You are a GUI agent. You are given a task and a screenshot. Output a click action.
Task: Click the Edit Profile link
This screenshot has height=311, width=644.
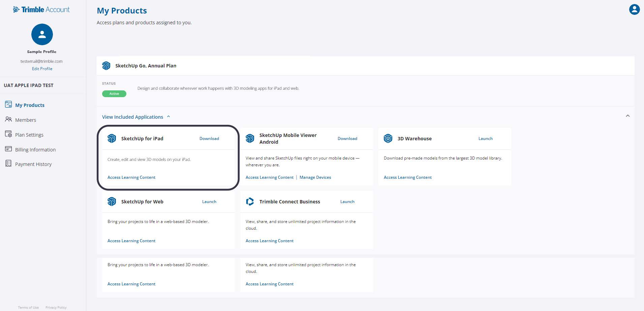click(42, 69)
